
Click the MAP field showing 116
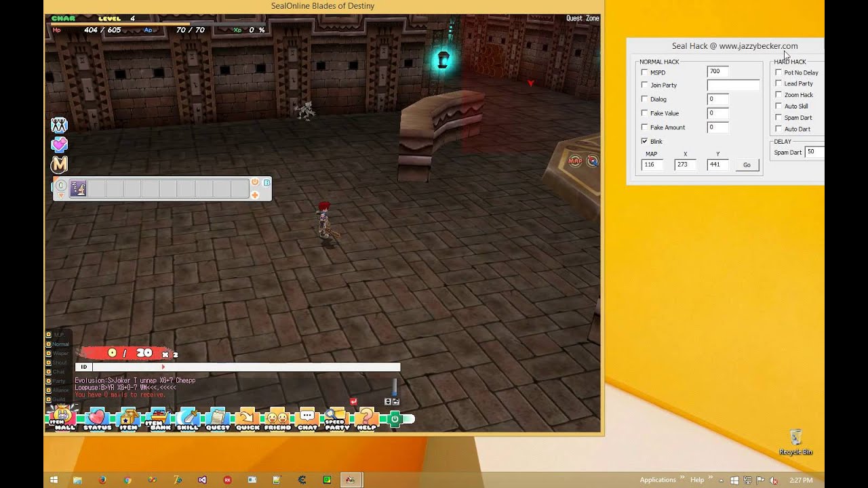(x=652, y=165)
